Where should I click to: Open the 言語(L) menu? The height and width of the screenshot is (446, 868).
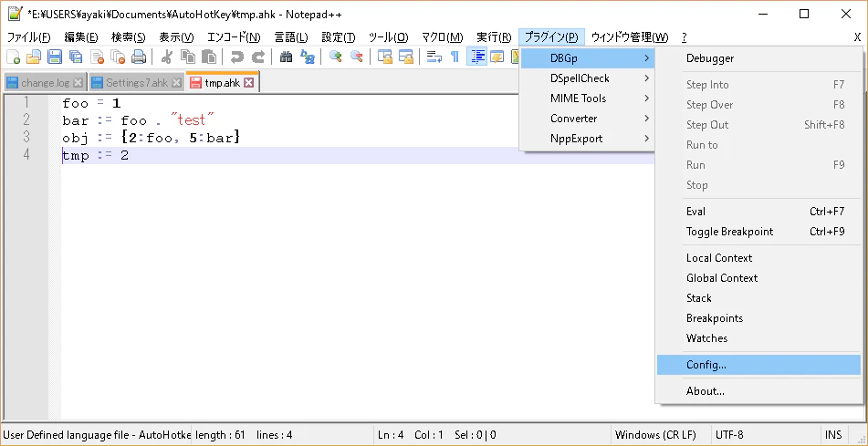pyautogui.click(x=291, y=37)
